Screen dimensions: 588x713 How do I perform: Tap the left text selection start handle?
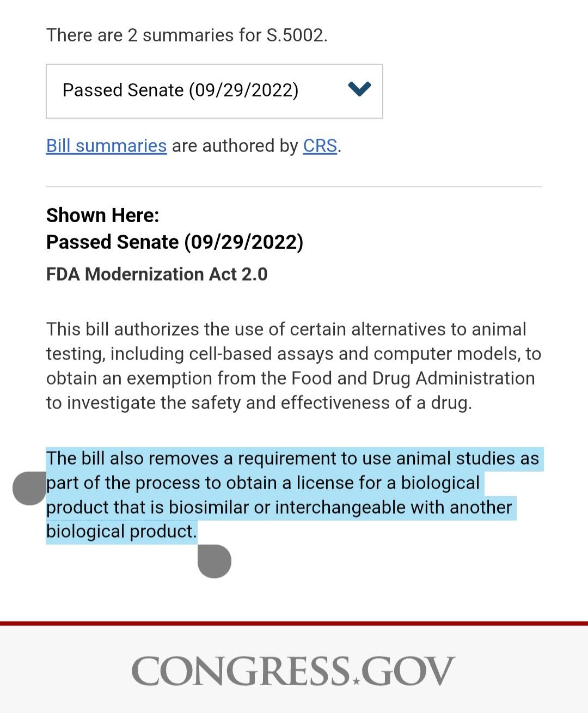pyautogui.click(x=29, y=489)
